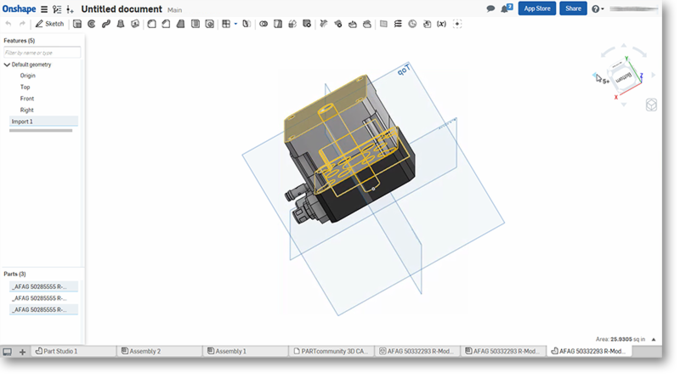Screen dimensions: 680x379
Task: Select the Hole tool
Action: coord(209,24)
